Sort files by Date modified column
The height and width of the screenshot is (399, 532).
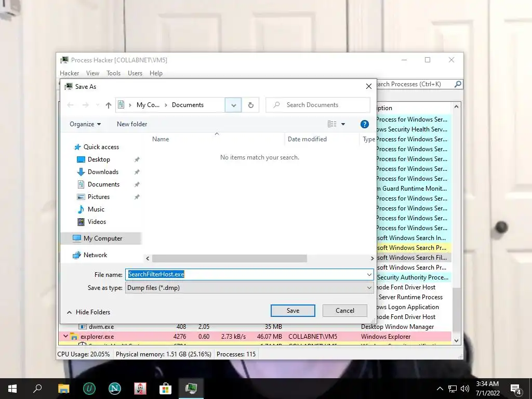click(307, 139)
